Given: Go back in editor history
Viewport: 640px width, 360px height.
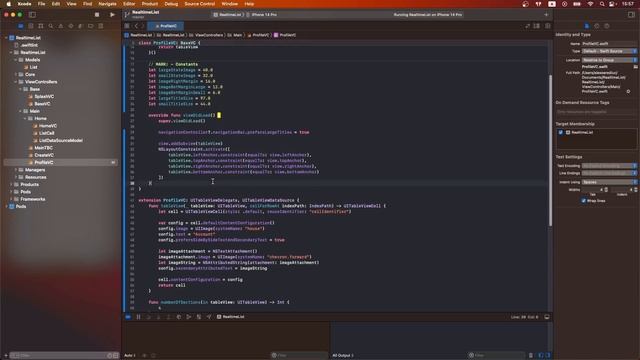Looking at the screenshot, I should click(136, 26).
